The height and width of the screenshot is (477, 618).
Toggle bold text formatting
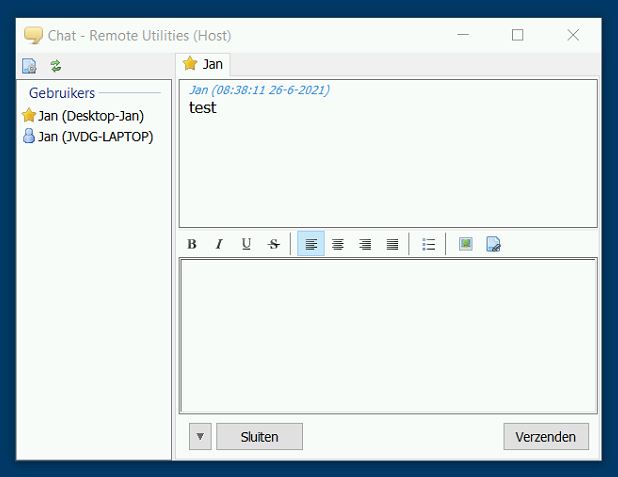pos(192,244)
